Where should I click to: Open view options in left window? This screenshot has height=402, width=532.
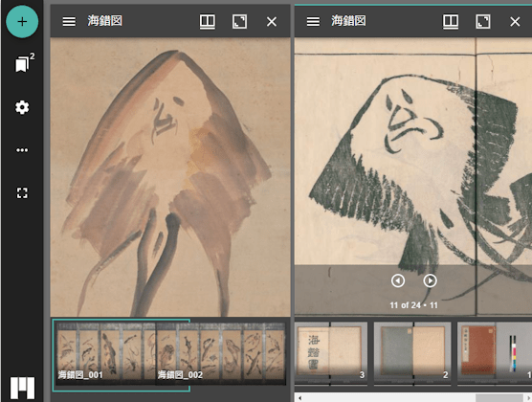pos(208,21)
